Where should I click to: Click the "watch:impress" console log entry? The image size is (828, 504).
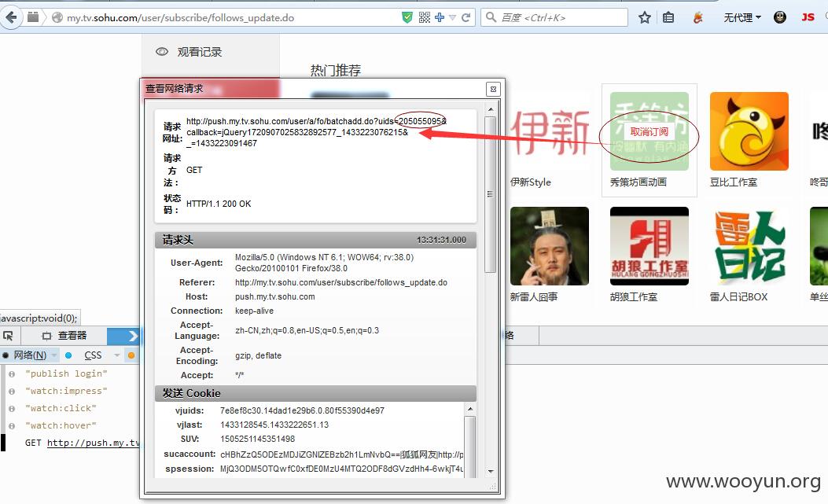click(66, 391)
